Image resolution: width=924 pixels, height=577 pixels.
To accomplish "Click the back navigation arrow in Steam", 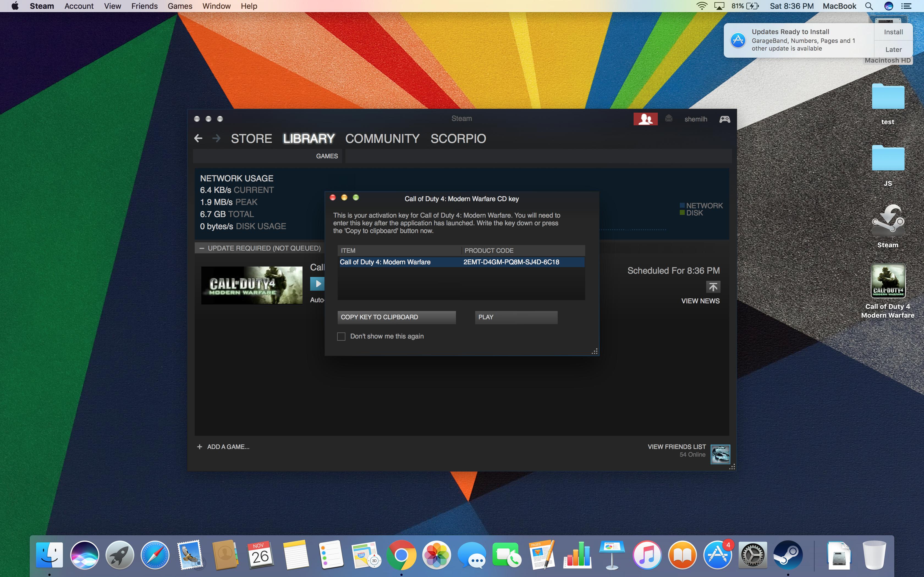I will 198,138.
